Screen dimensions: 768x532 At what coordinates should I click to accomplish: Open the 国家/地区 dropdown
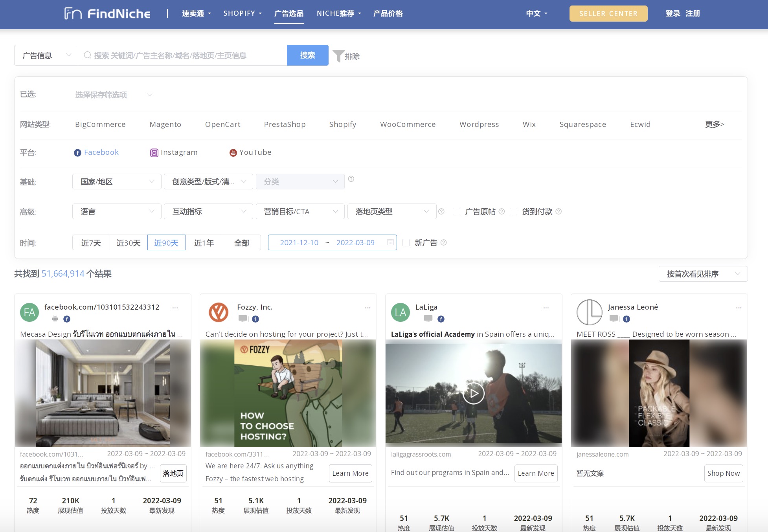click(x=117, y=182)
